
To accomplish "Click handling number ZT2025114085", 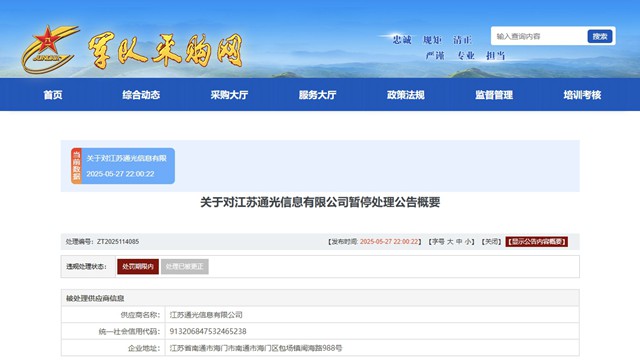I will tap(118, 242).
